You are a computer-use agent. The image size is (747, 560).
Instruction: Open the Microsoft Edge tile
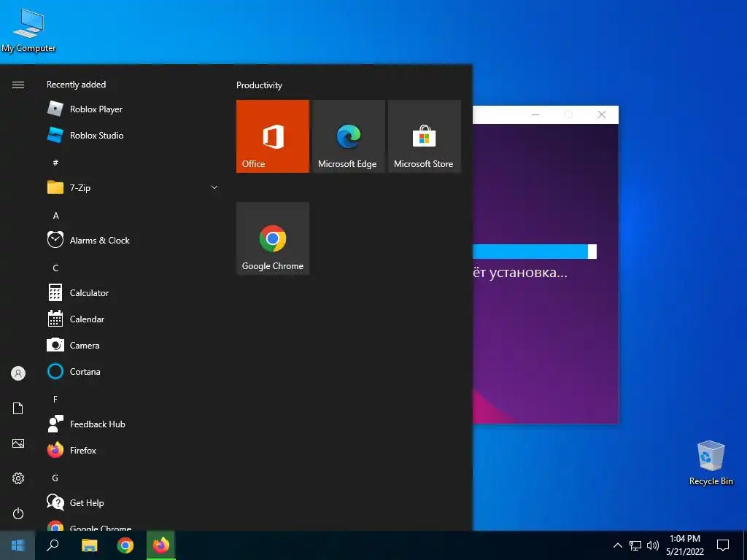(348, 136)
